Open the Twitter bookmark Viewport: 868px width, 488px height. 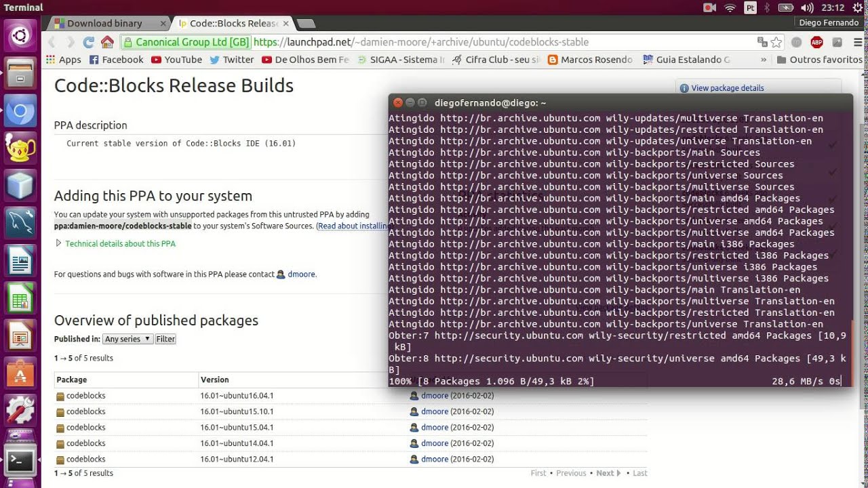pyautogui.click(x=232, y=60)
